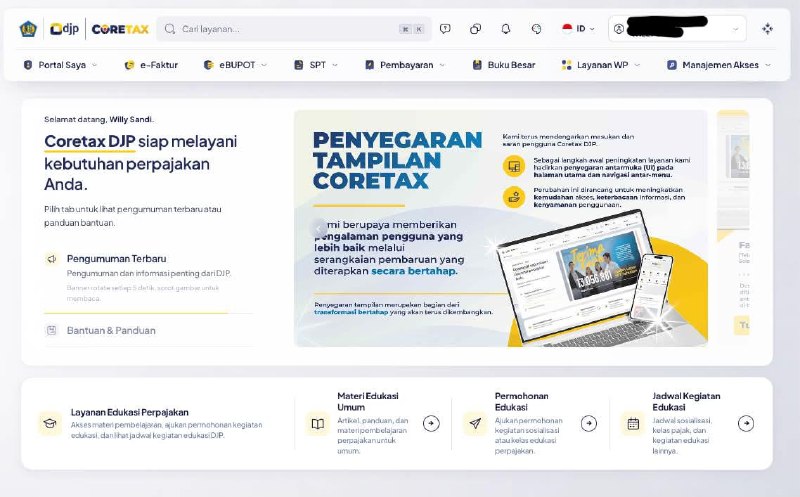This screenshot has width=800, height=497.
Task: Click the djp logo
Action: click(x=64, y=29)
